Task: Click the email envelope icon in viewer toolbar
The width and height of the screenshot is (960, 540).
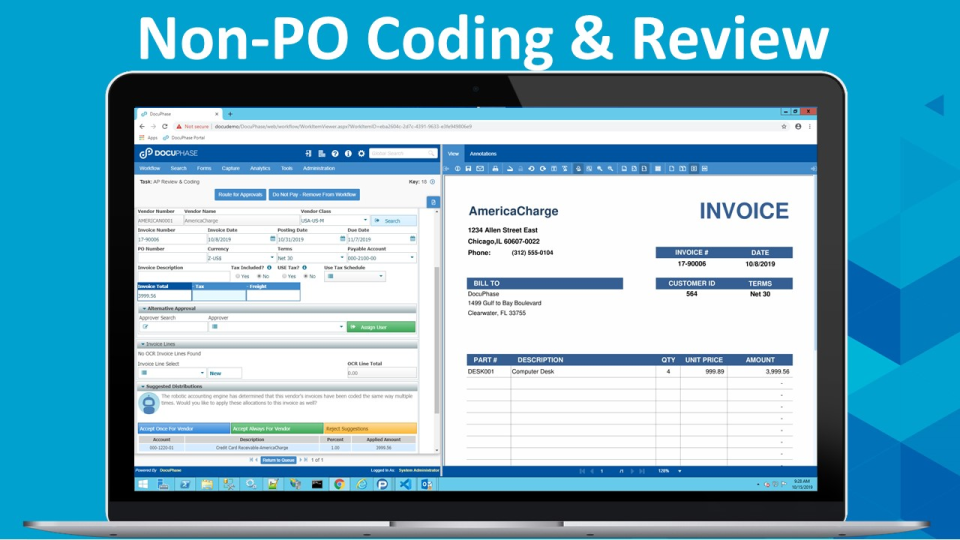Action: pyautogui.click(x=480, y=168)
